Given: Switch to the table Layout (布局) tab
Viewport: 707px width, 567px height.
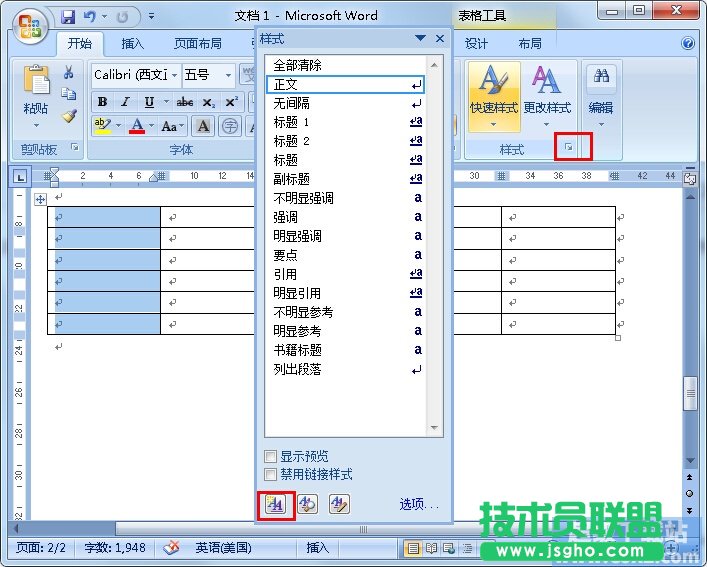Looking at the screenshot, I should [530, 43].
